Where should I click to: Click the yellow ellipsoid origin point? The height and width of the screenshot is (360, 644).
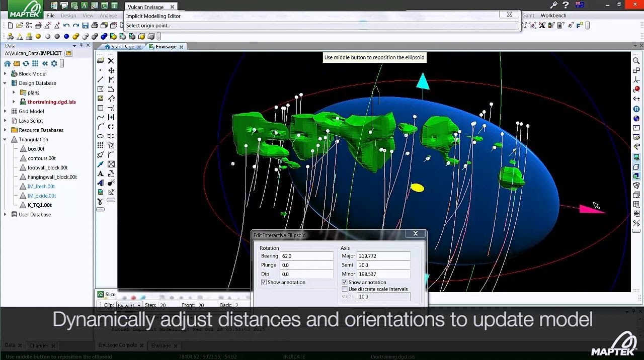coord(417,188)
